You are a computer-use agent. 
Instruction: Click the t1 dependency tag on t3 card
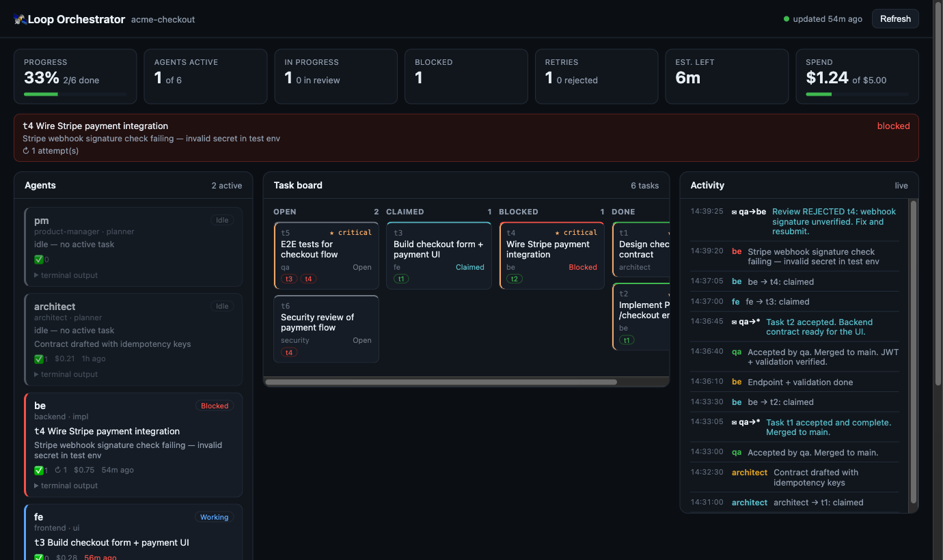402,279
